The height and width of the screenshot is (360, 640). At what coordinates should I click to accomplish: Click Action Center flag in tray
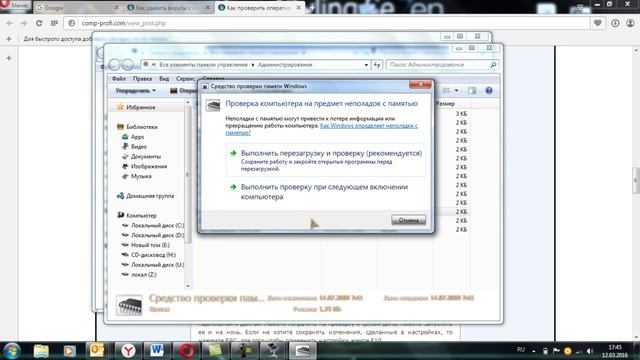point(556,351)
